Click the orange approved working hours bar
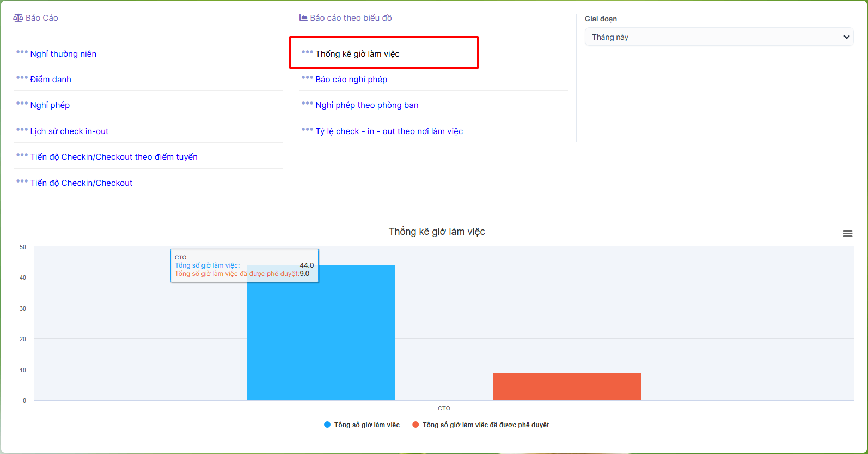The width and height of the screenshot is (868, 454). (x=567, y=386)
